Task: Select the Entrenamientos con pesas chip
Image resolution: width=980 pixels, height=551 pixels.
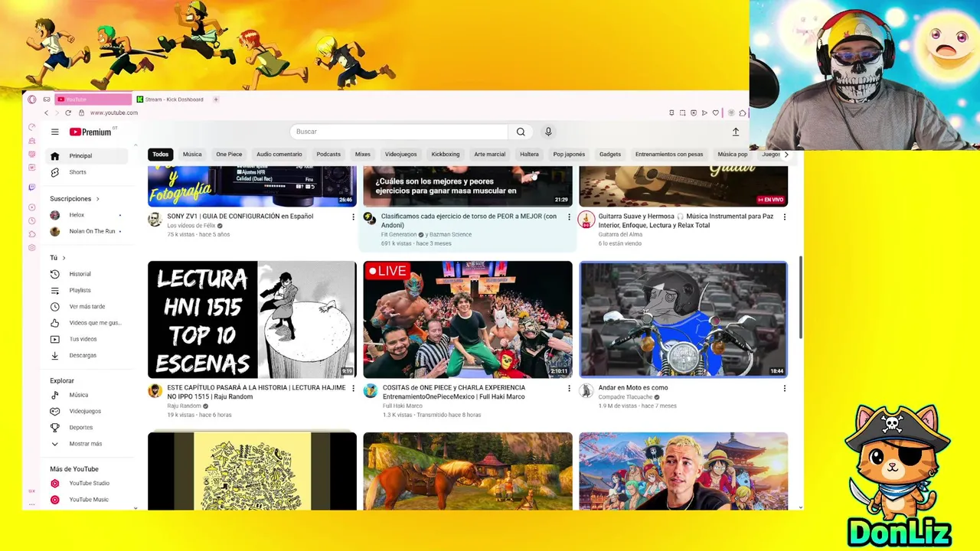Action: coord(669,155)
